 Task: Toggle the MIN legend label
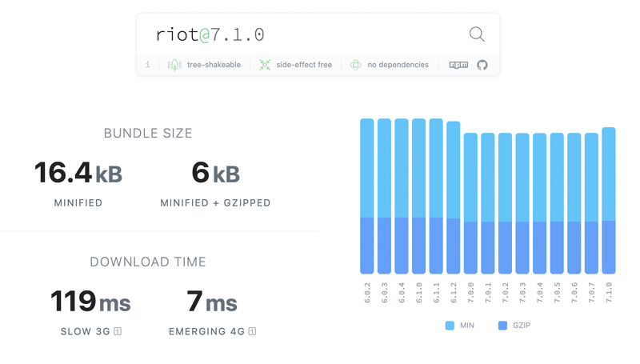(x=467, y=326)
